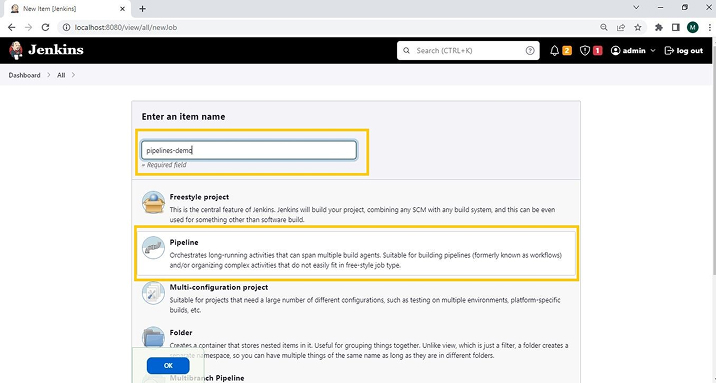Go to Dashboard breadcrumb link
716x383 pixels.
tap(24, 75)
